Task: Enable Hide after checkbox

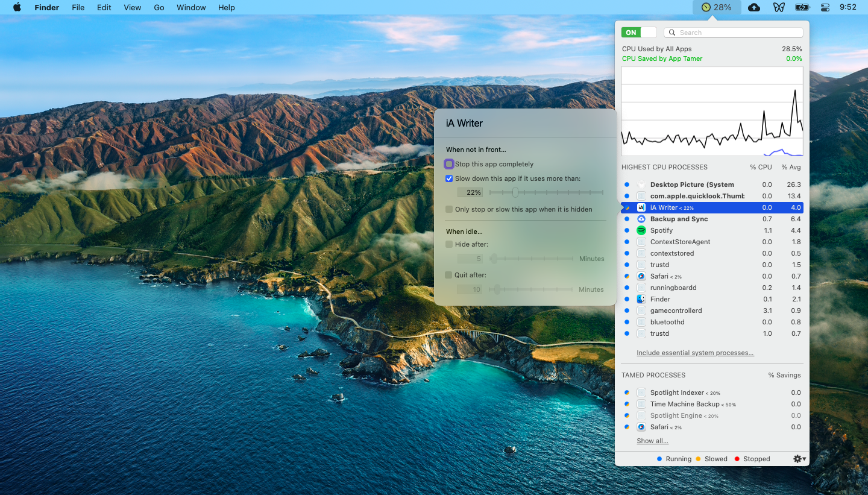Action: point(448,244)
